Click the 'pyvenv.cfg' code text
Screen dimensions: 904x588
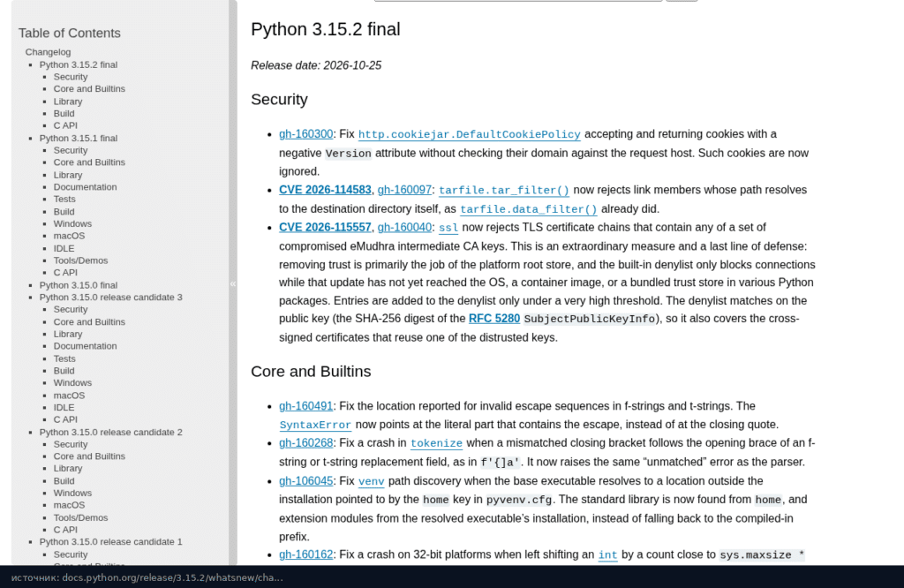pyautogui.click(x=519, y=500)
